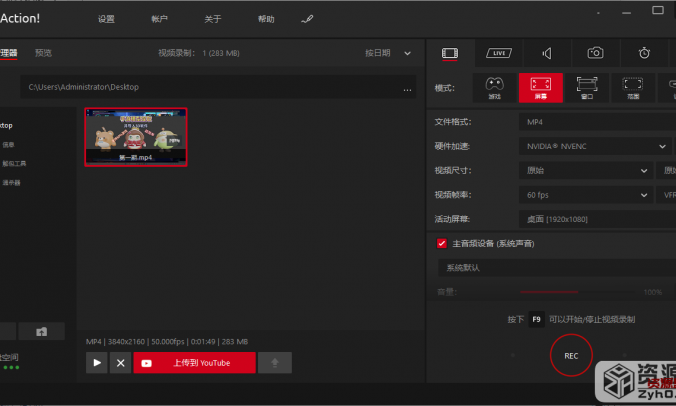The height and width of the screenshot is (406, 676).
Task: Open the 关于 menu
Action: (x=213, y=19)
